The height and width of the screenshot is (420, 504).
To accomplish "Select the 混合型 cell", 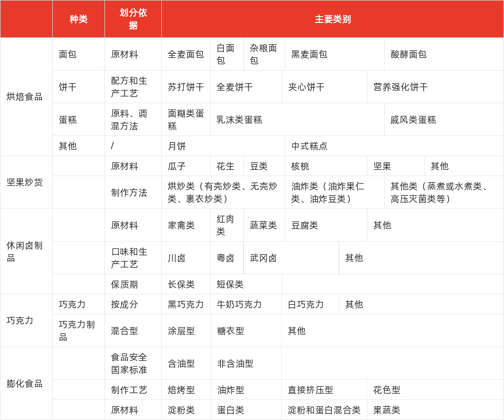I will pos(133,330).
